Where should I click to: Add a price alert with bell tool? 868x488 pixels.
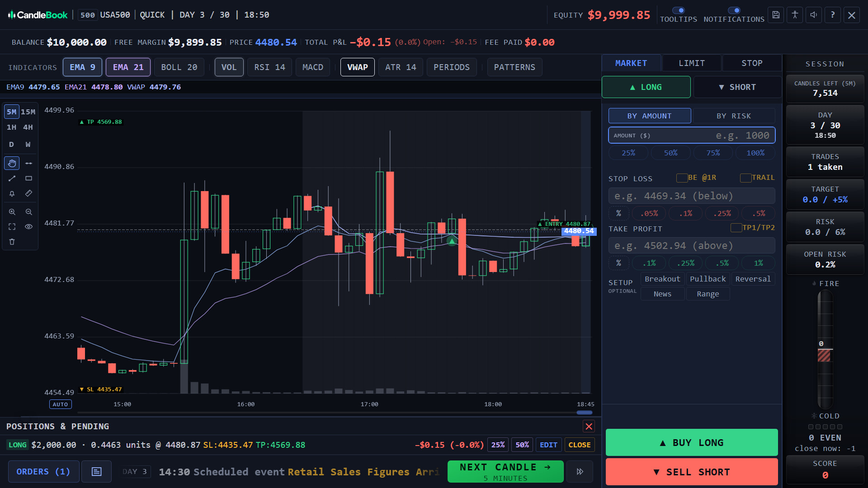tap(12, 193)
